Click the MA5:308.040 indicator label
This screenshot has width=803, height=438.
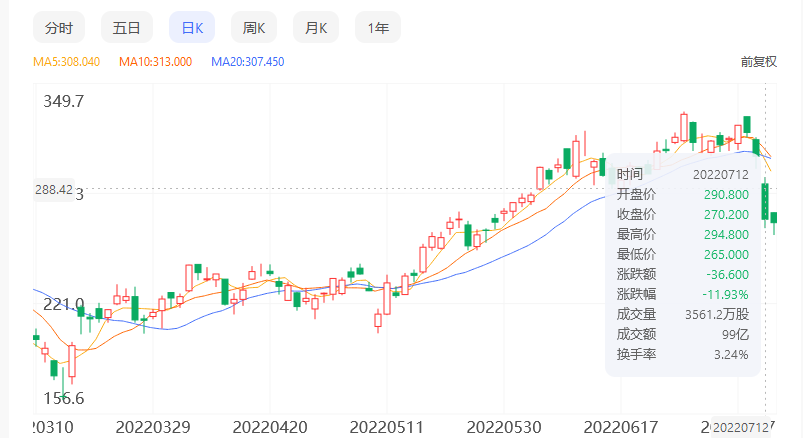coord(67,62)
